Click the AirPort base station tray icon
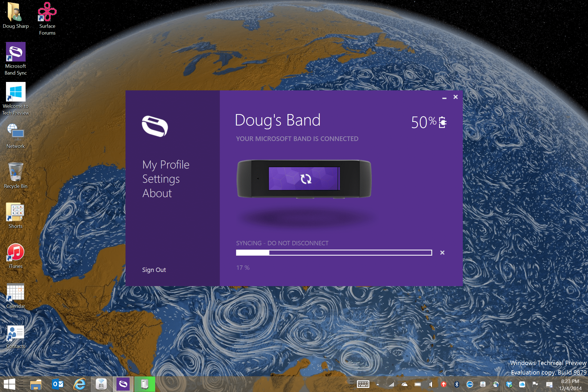Viewport: 588px width, 392px height. point(483,384)
